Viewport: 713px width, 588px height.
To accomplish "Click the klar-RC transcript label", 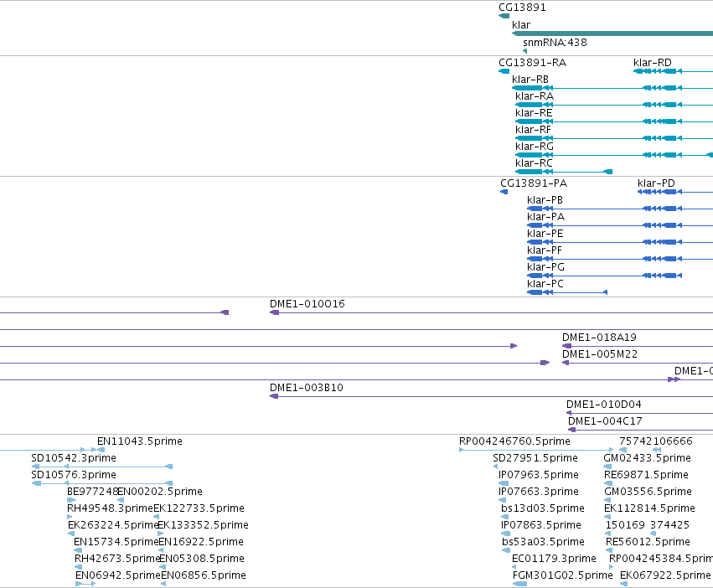I will click(x=534, y=163).
